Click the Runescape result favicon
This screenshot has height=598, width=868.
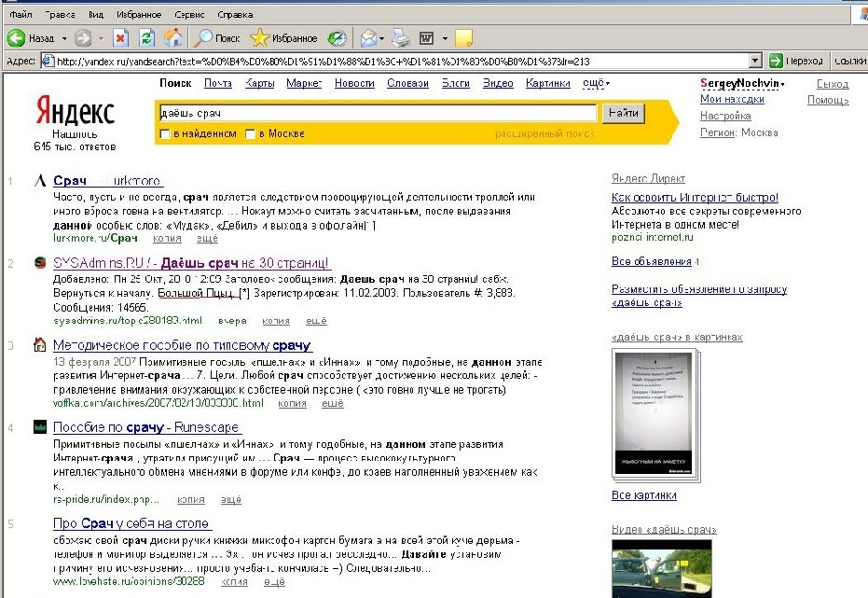[40, 427]
